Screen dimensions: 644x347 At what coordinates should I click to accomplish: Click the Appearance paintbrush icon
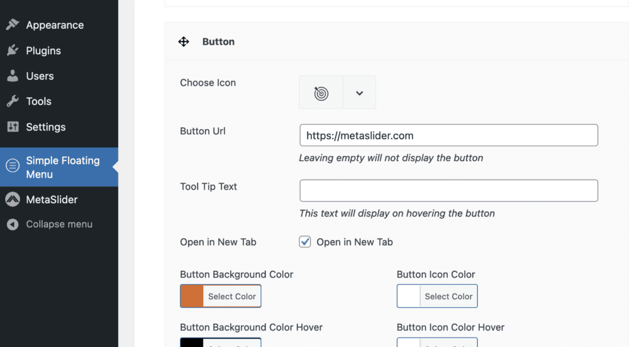pos(12,25)
